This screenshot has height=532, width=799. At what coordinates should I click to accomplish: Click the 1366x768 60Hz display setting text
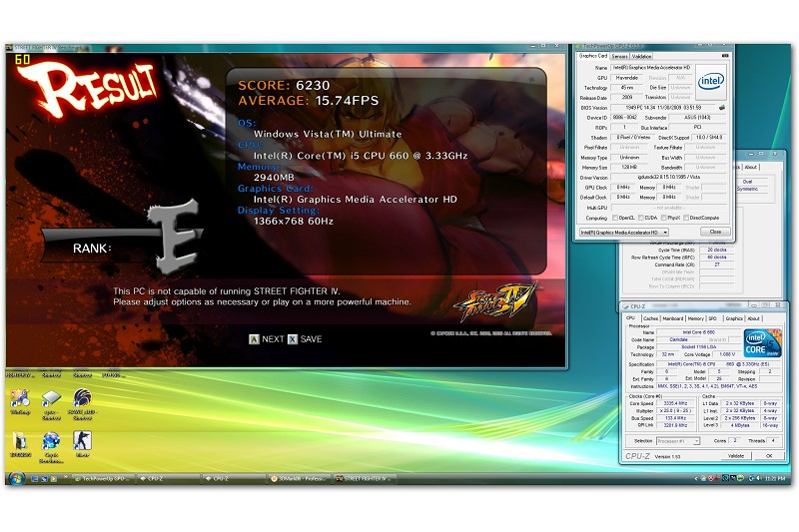click(294, 222)
